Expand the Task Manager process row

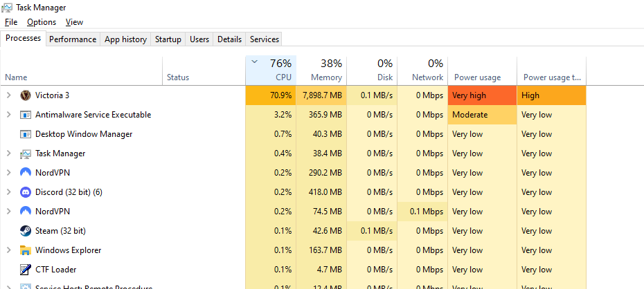[8, 153]
